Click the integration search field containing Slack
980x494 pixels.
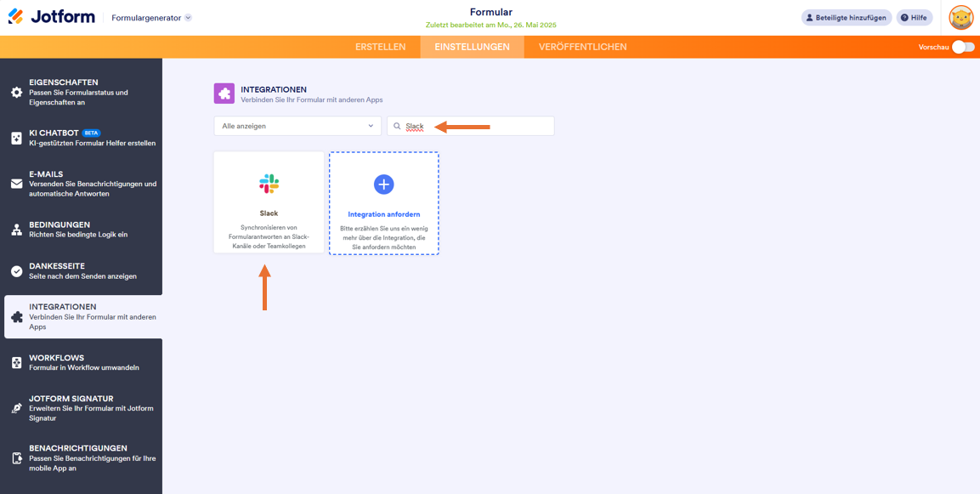471,126
